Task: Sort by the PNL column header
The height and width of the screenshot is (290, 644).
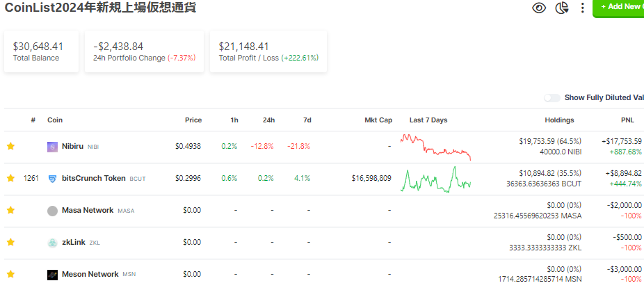Action: [627, 120]
